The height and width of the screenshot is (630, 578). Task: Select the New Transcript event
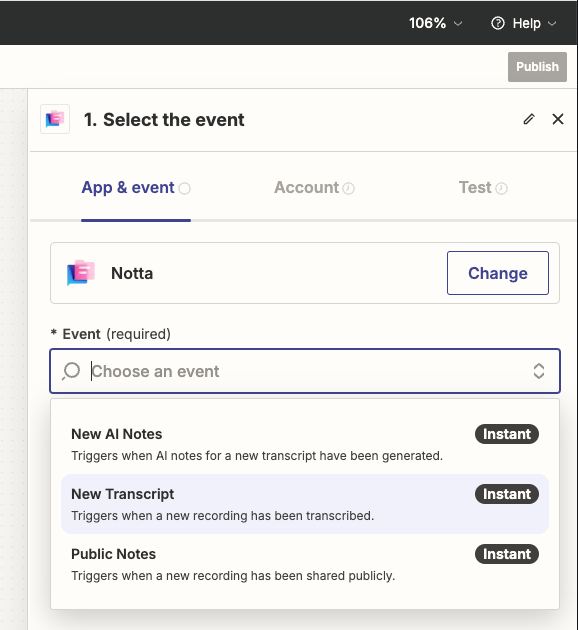click(x=305, y=504)
